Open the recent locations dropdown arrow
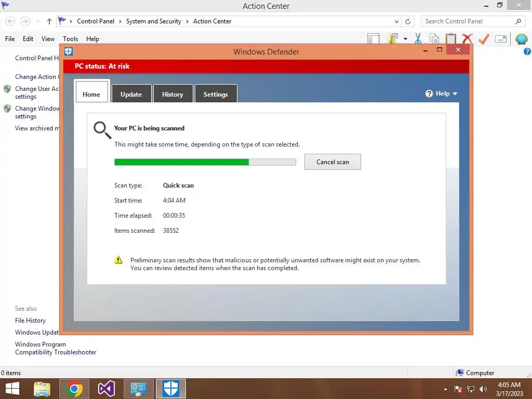 pyautogui.click(x=37, y=21)
